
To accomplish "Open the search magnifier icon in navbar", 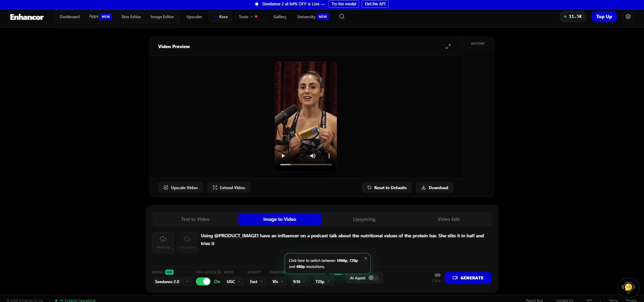I will (342, 16).
